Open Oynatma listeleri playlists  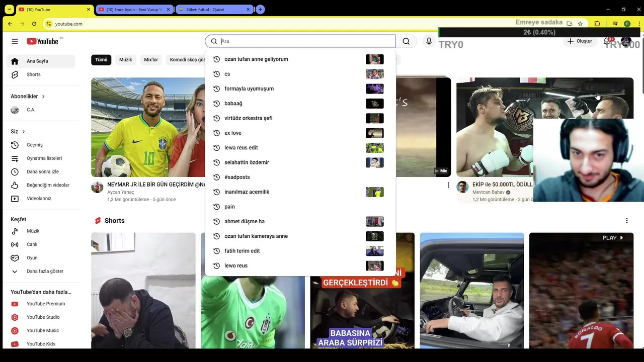[x=41, y=158]
